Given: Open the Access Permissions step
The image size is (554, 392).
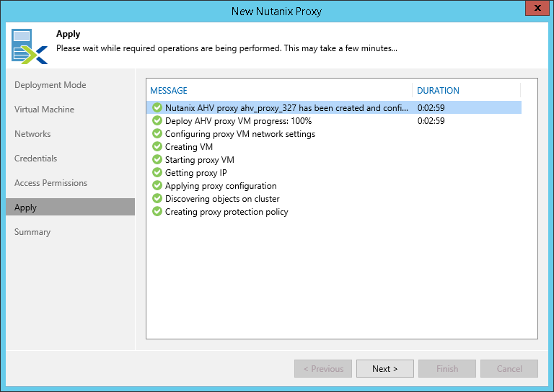Looking at the screenshot, I should coord(51,183).
